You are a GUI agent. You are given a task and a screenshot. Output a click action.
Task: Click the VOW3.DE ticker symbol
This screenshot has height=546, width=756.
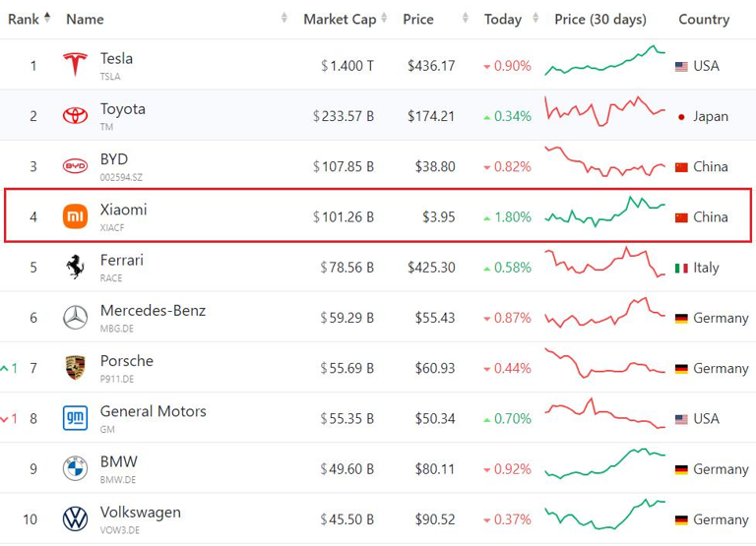tap(119, 530)
